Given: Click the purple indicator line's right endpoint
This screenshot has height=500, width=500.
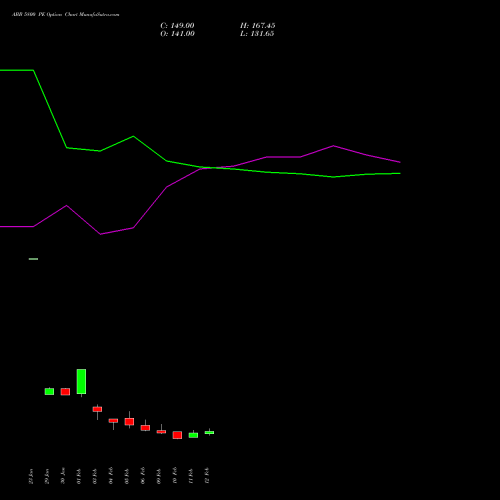Looking at the screenshot, I should click(x=400, y=162).
